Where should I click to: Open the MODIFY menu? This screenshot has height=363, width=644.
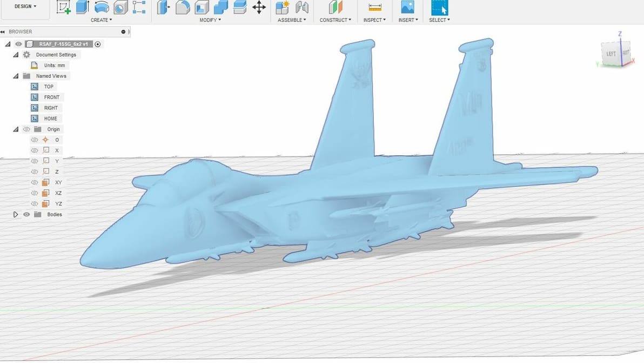point(210,19)
